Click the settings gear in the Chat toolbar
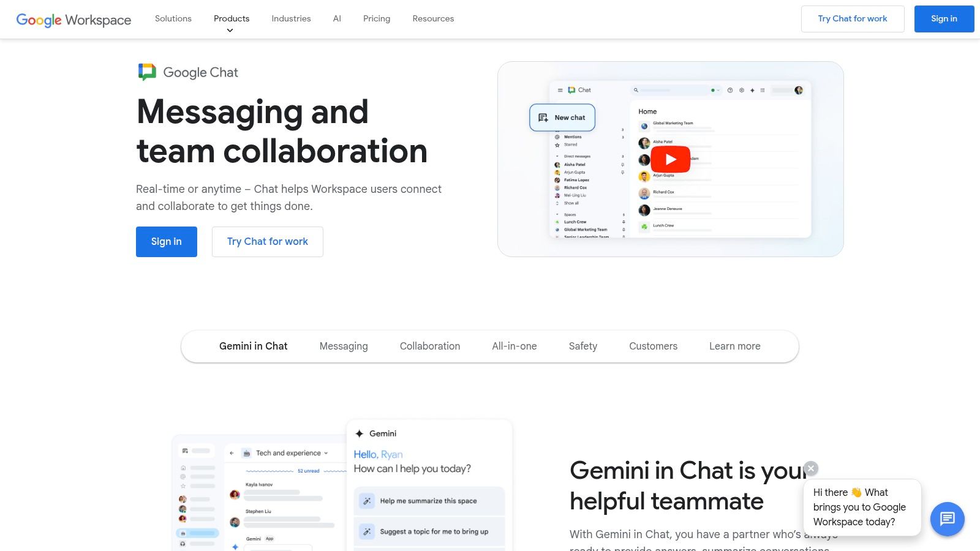Viewport: 980px width, 551px height. click(x=742, y=90)
